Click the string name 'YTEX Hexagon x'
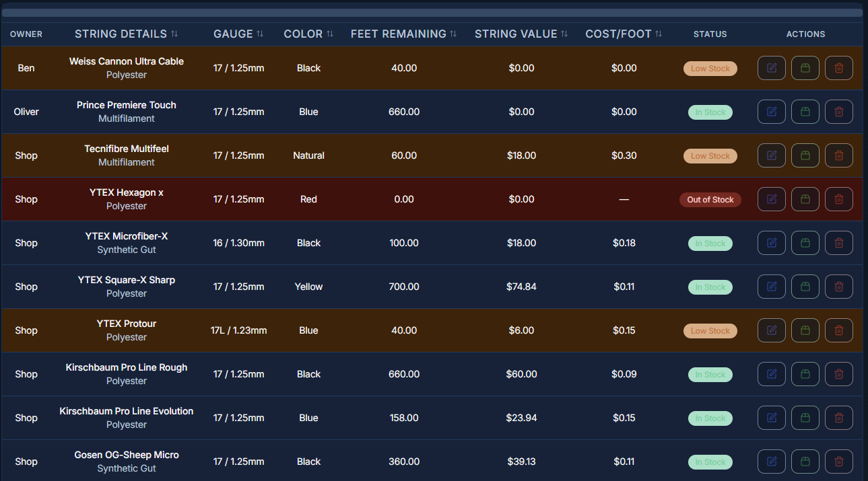The height and width of the screenshot is (481, 868). click(x=127, y=192)
